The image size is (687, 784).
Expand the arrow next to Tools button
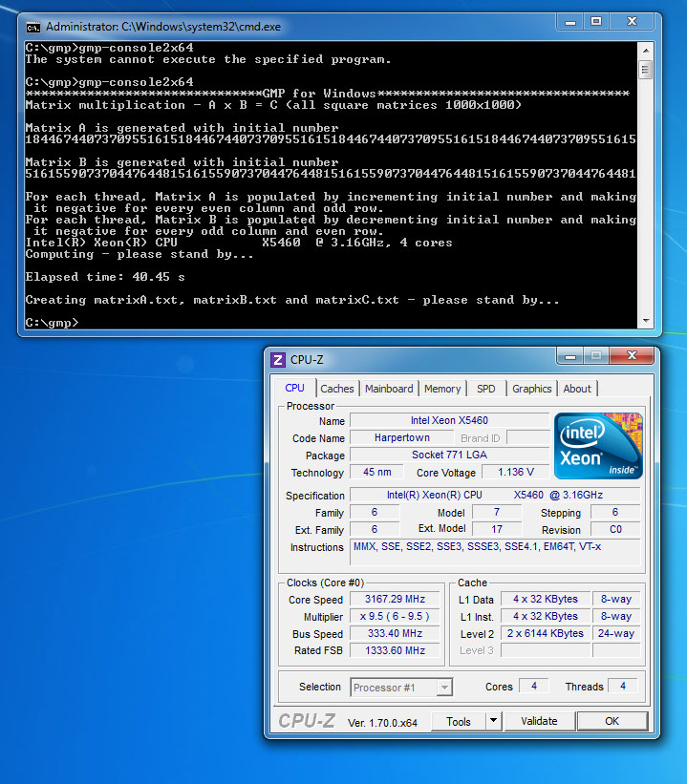tap(493, 721)
